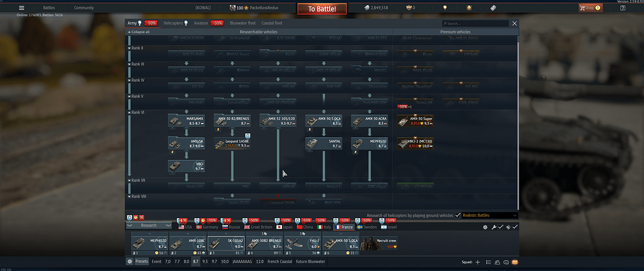
Task: Select the Leopard 1A5BE in research tree
Action: [232, 144]
